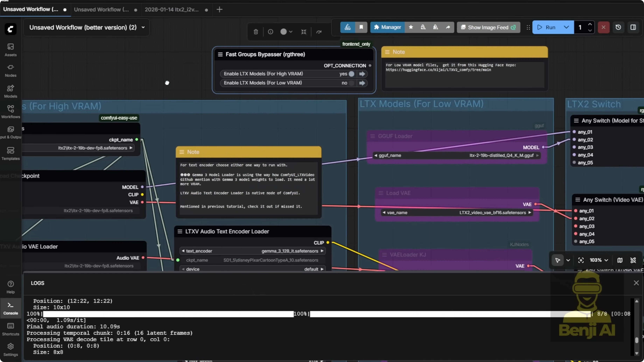The height and width of the screenshot is (362, 644).
Task: Open the Templates sidebar icon
Action: point(10,153)
